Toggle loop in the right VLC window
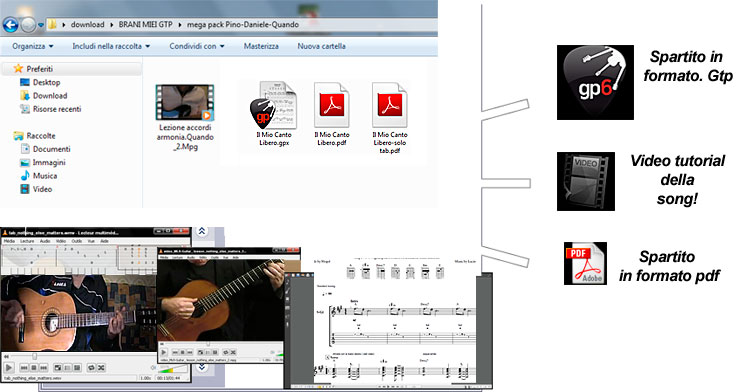This screenshot has height=392, width=750. [x=226, y=352]
